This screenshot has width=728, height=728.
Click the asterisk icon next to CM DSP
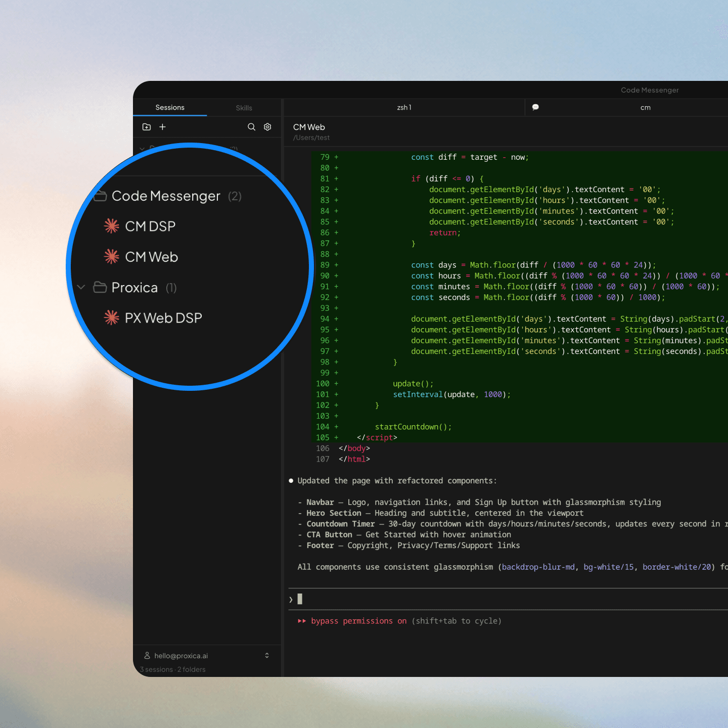click(112, 226)
